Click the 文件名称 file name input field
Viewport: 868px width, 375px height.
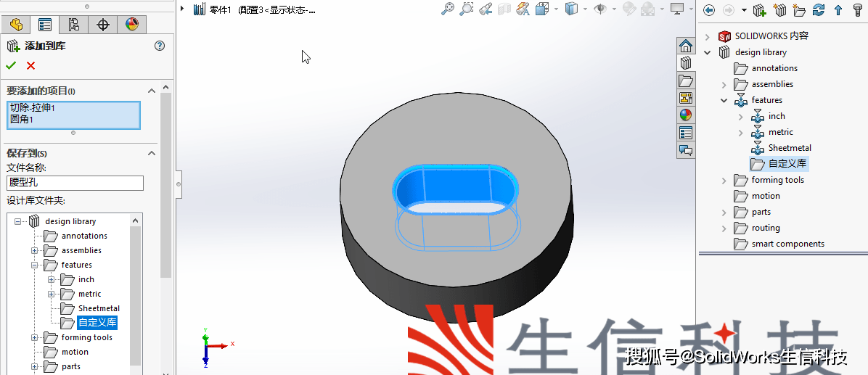point(75,183)
